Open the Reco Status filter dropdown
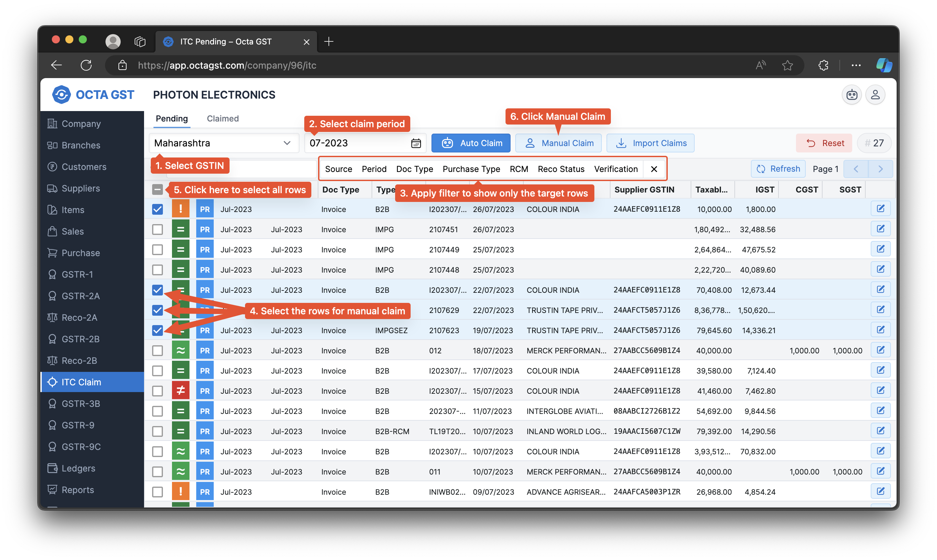This screenshot has height=560, width=937. click(561, 169)
